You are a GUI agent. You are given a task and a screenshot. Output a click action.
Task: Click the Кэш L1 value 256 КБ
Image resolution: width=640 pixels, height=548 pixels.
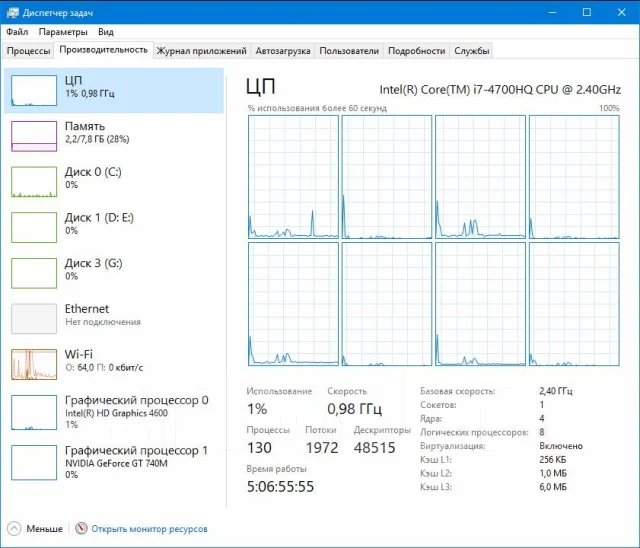552,459
